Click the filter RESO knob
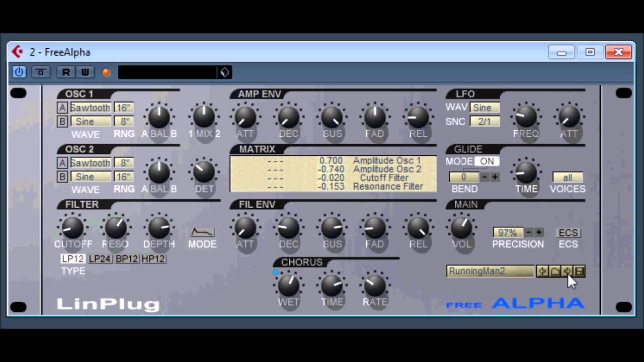 pyautogui.click(x=115, y=228)
